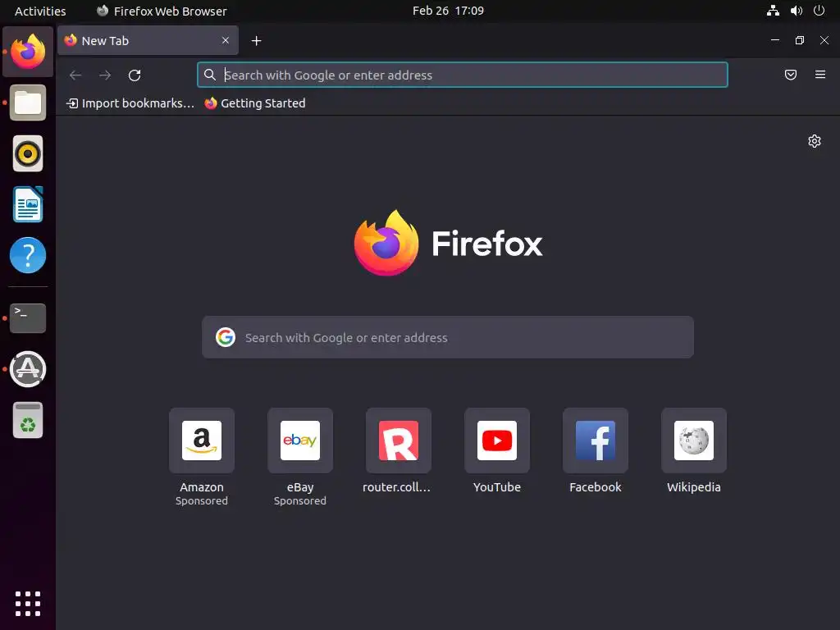Open the clock and calendar panel
This screenshot has height=630, width=840.
(x=448, y=11)
